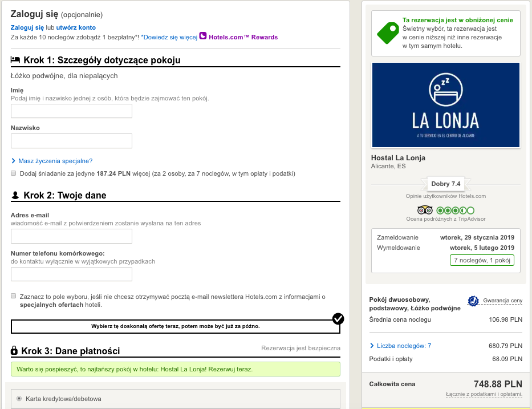Open 'Dowiedz się więcej' rewards link
The width and height of the screenshot is (532, 409).
[x=169, y=37]
